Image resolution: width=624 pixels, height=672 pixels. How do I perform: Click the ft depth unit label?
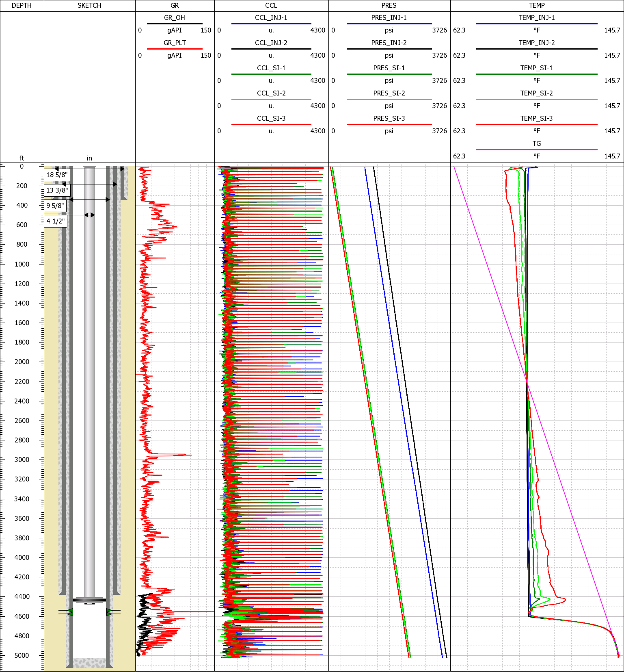(22, 158)
